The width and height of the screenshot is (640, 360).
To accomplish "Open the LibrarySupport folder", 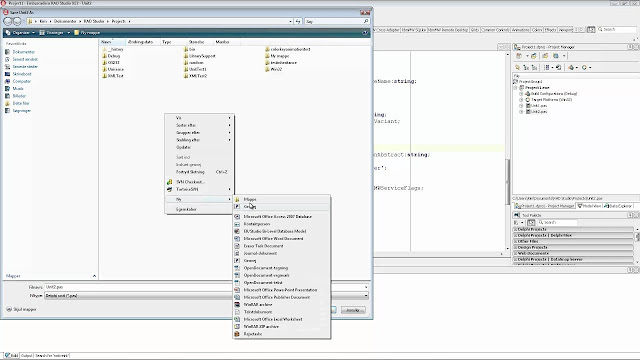I will coord(200,56).
